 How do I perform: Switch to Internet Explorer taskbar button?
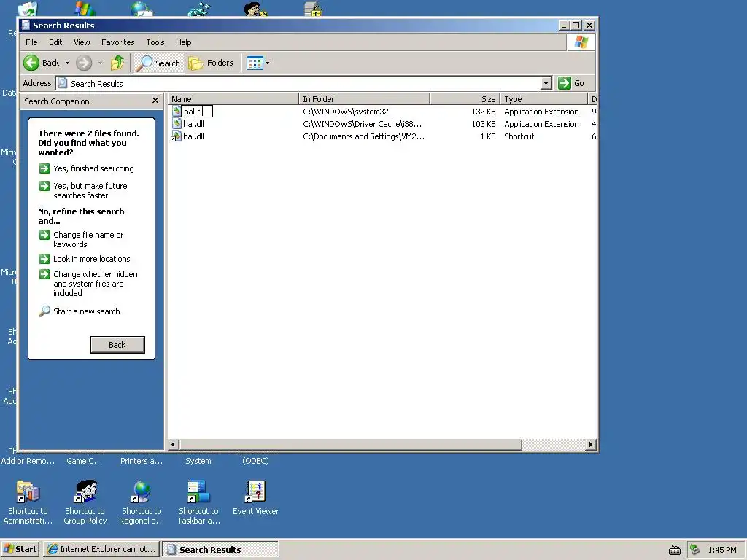(x=102, y=549)
